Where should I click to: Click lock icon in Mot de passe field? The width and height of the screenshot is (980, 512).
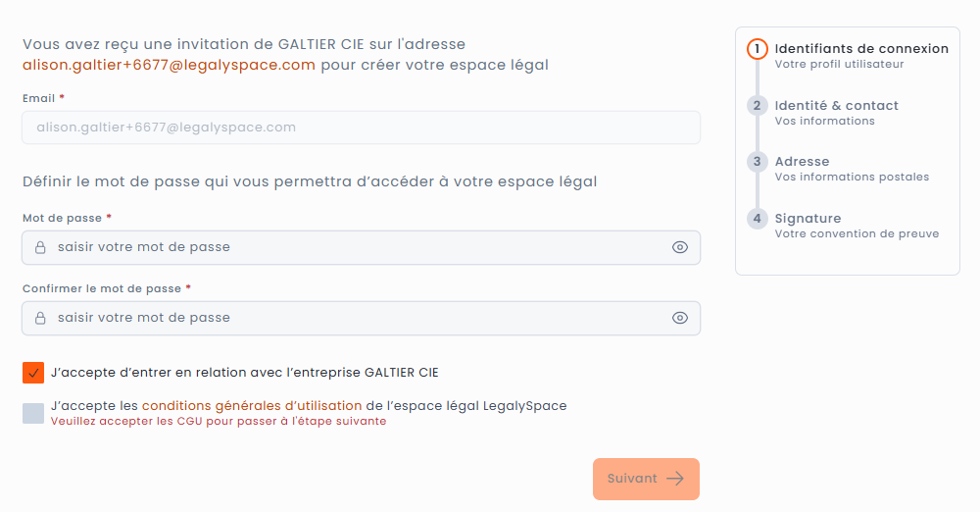[40, 247]
